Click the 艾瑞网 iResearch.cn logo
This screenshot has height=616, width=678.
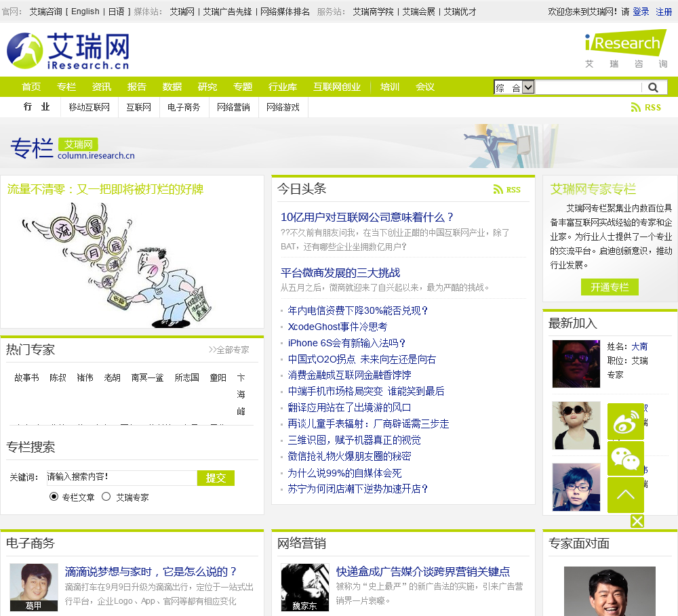click(x=68, y=51)
